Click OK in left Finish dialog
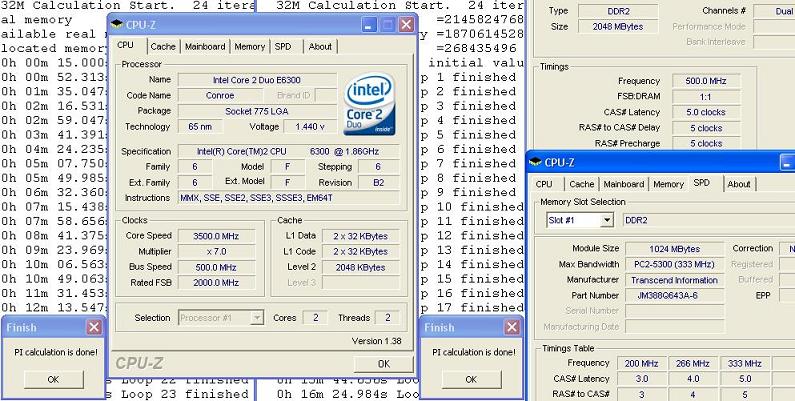This screenshot has height=401, width=795. [53, 379]
